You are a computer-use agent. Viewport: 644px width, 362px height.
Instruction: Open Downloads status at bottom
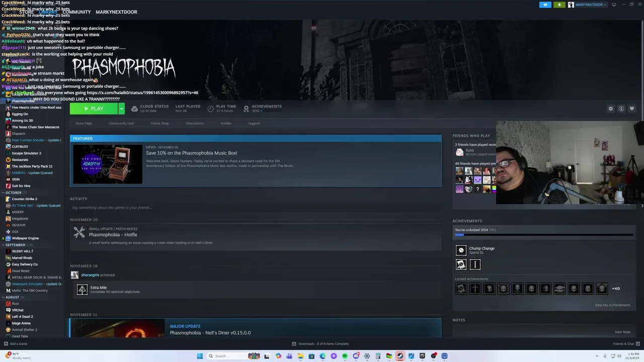[320, 344]
